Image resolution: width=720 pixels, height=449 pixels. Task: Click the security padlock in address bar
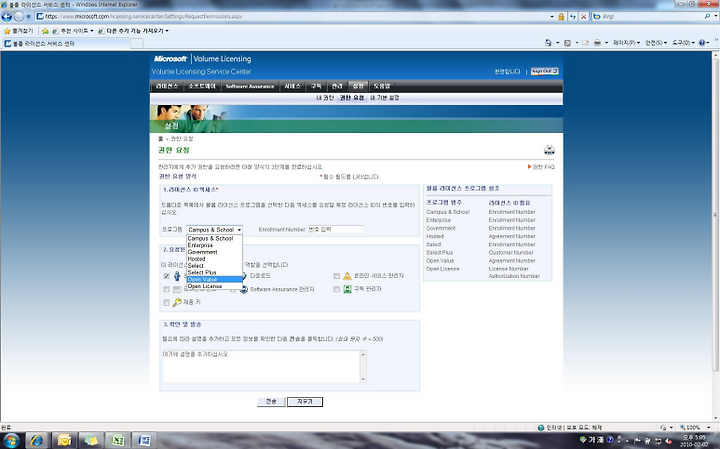(x=561, y=17)
